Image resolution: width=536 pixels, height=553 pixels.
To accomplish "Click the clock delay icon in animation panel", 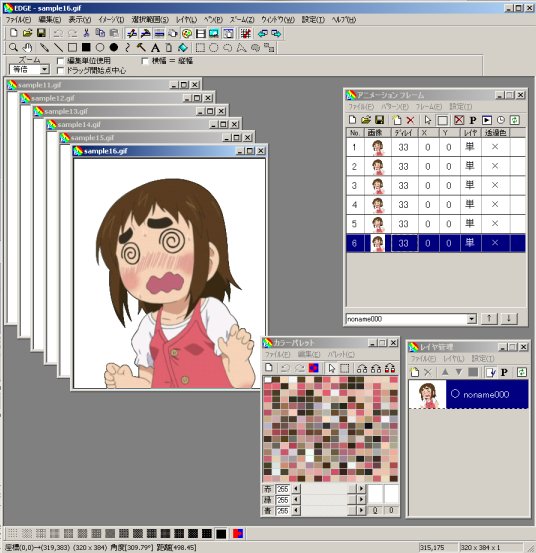I will point(501,120).
